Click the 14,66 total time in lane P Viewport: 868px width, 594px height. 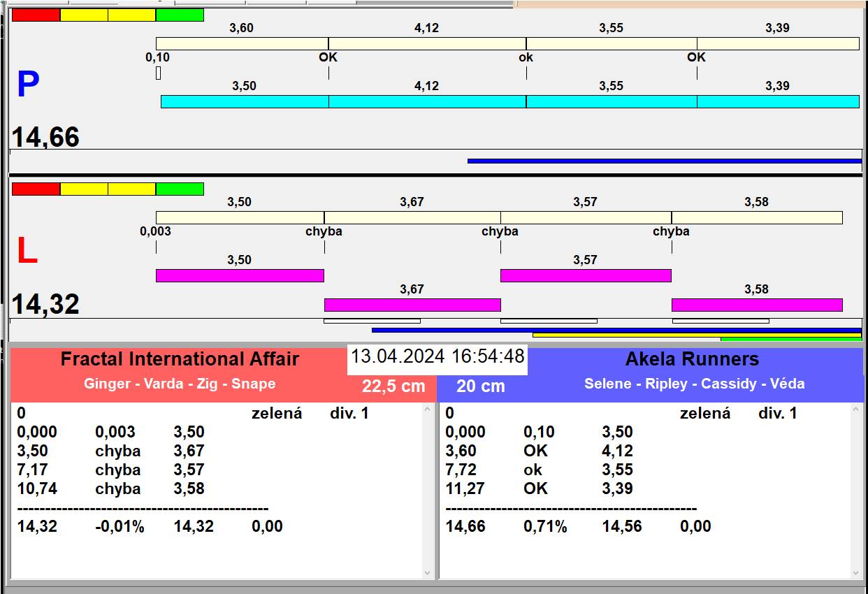coord(46,137)
